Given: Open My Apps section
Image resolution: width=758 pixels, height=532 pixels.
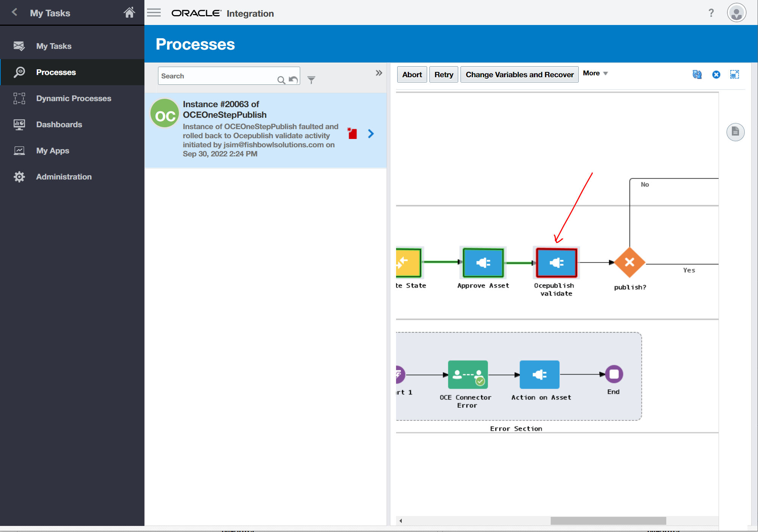Looking at the screenshot, I should pyautogui.click(x=72, y=151).
